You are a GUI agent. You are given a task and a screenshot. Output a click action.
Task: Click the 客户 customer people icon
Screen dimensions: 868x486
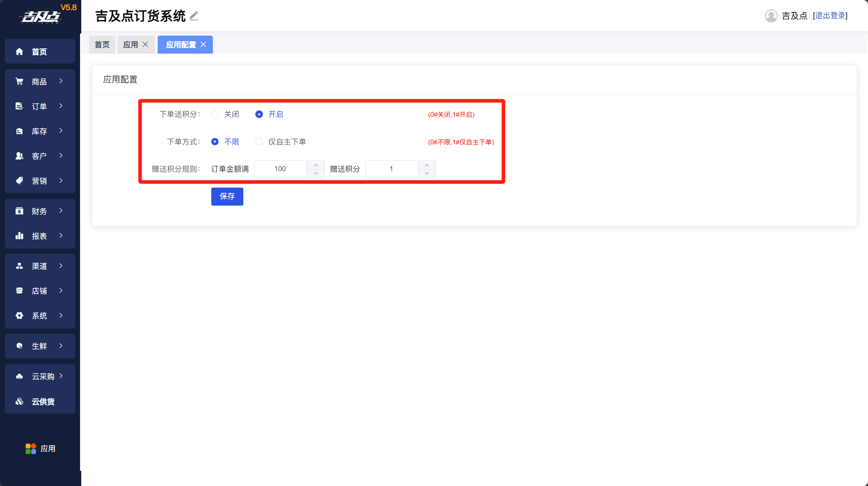pyautogui.click(x=19, y=156)
